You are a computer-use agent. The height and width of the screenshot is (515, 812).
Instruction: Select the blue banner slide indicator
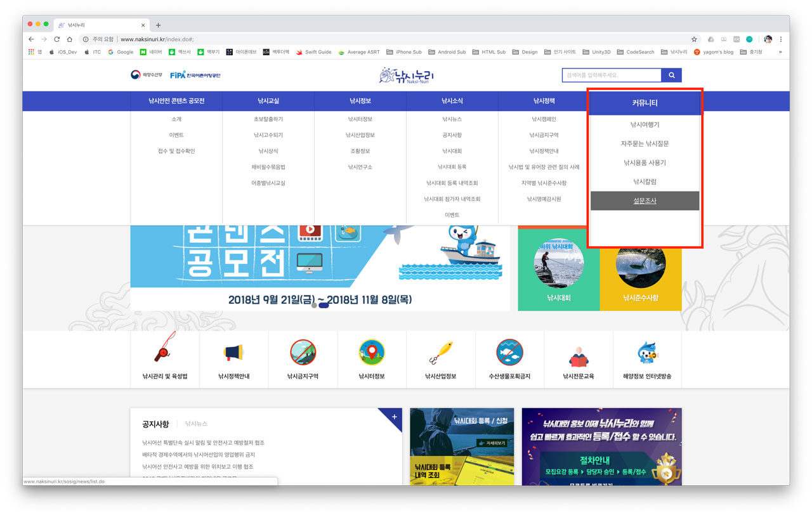[324, 305]
